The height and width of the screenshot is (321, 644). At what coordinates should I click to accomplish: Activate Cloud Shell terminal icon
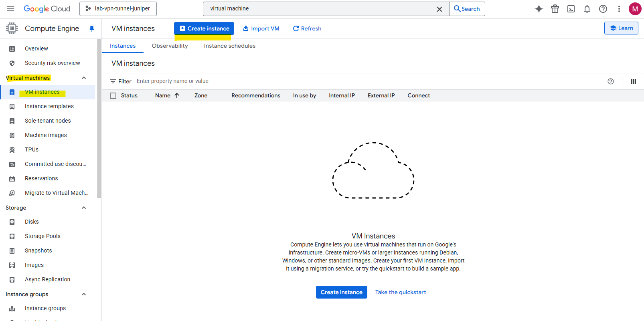[x=571, y=9]
